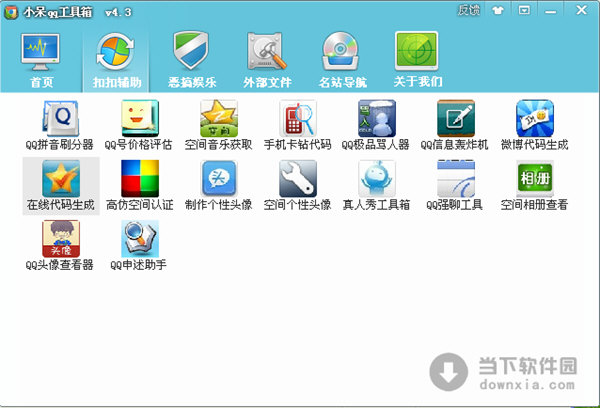Viewport: 600px width, 408px height.
Task: Switch to 首页 tab
Action: click(x=41, y=60)
